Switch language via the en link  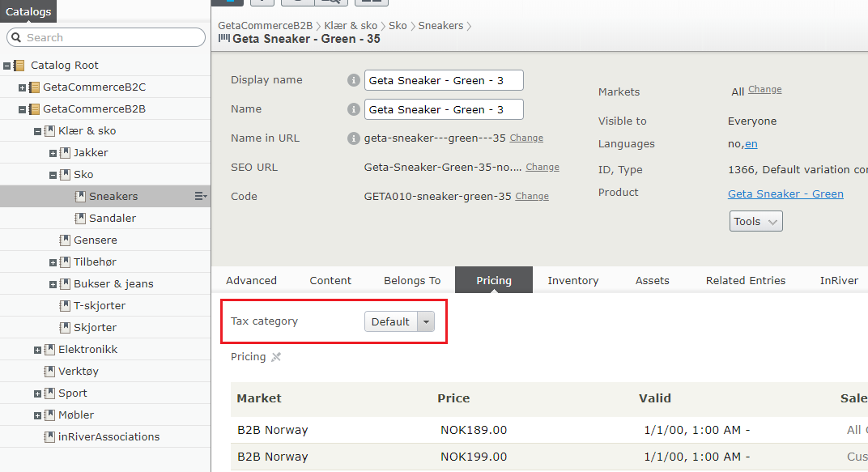tap(751, 144)
